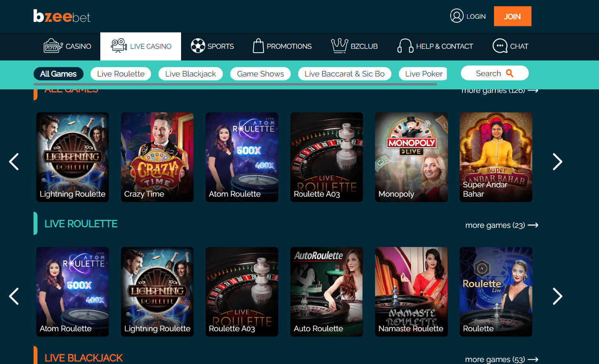
Task: Click the LIVE BLACKJACK section heading
Action: coord(84,358)
